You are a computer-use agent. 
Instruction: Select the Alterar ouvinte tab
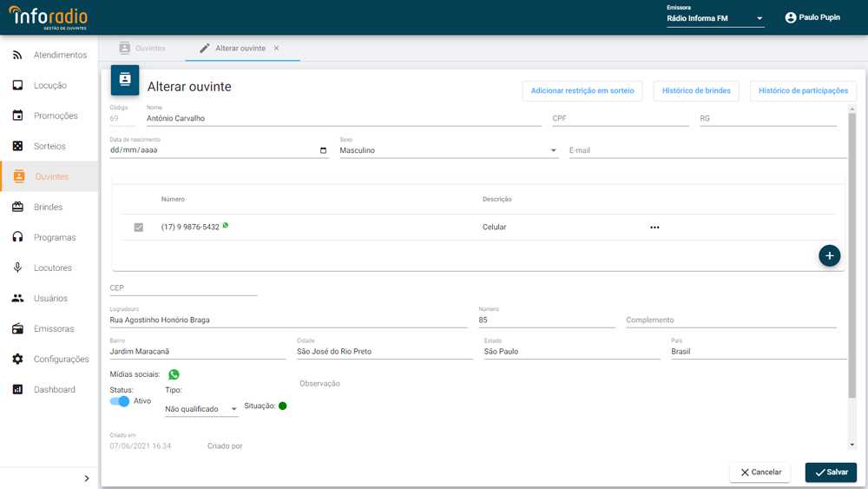click(240, 48)
